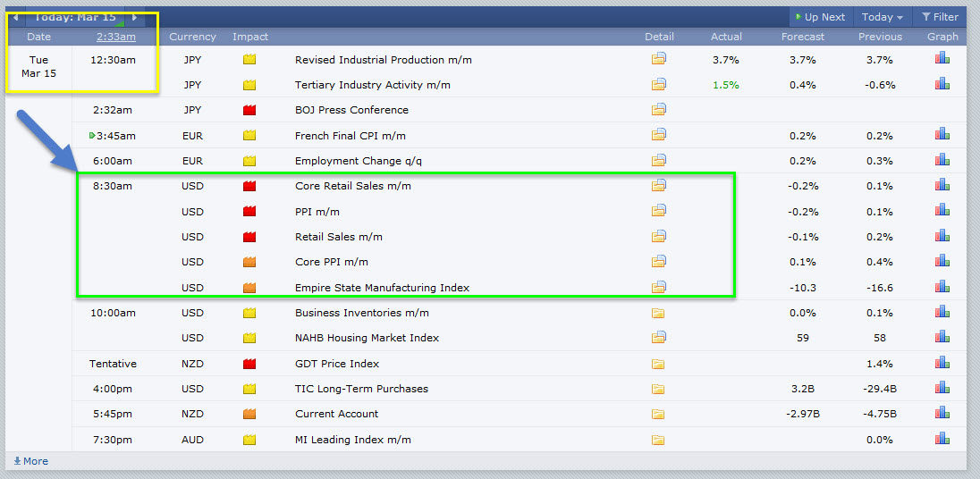The height and width of the screenshot is (479, 980).
Task: Select the Today: Mar 15 date tab
Action: [x=75, y=17]
